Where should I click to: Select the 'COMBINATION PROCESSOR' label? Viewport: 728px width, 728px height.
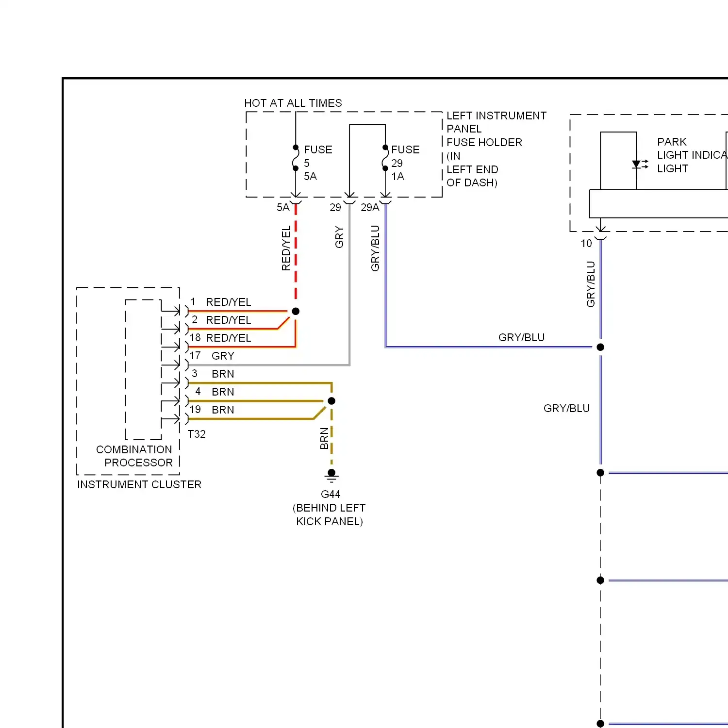[134, 456]
